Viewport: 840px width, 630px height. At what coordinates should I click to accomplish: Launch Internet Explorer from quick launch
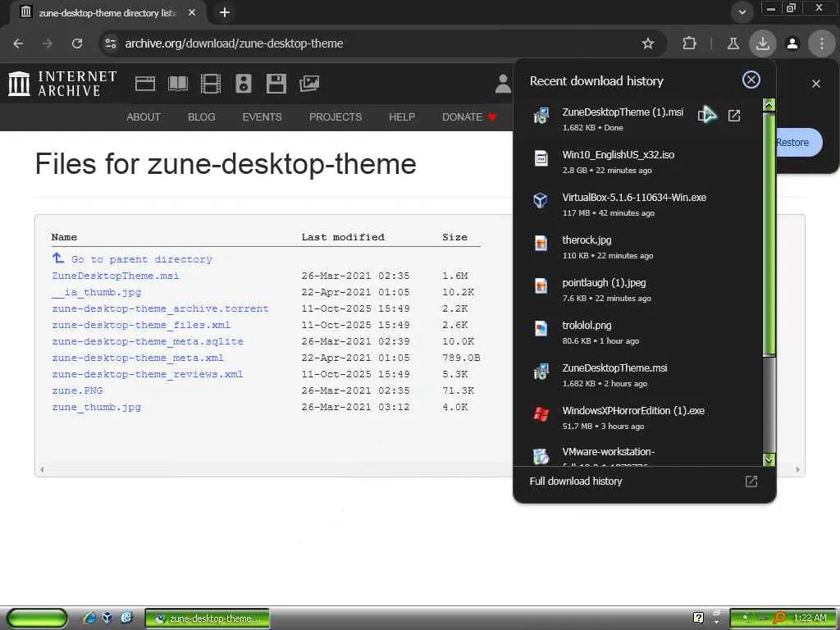pyautogui.click(x=89, y=618)
